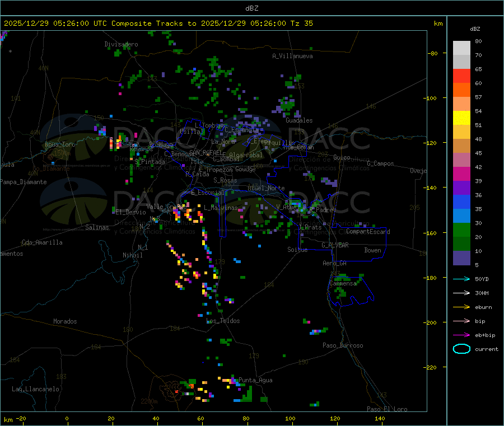Click the Lag.Llancanelo map label
The width and height of the screenshot is (504, 426).
click(x=35, y=389)
